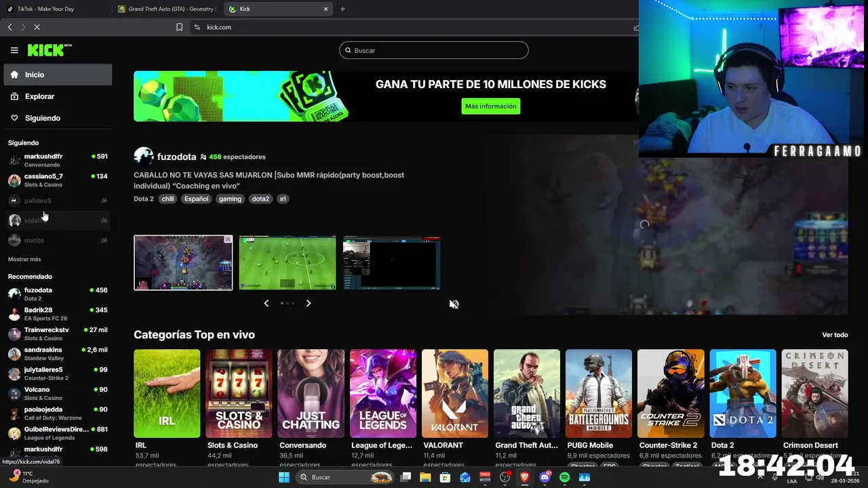Switch to Grand Theft Auto browser tab
The width and height of the screenshot is (868, 488).
167,9
